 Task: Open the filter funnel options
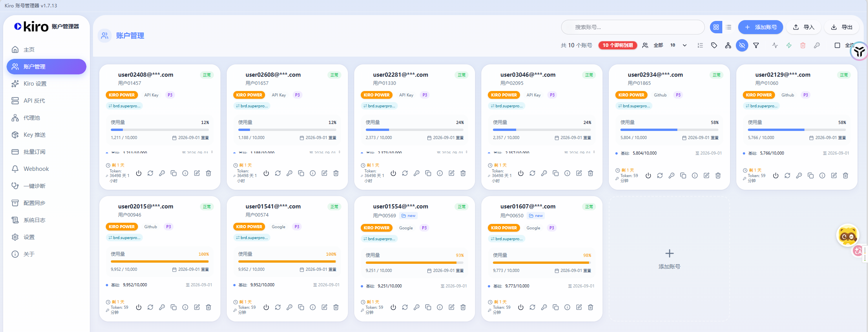pyautogui.click(x=756, y=45)
